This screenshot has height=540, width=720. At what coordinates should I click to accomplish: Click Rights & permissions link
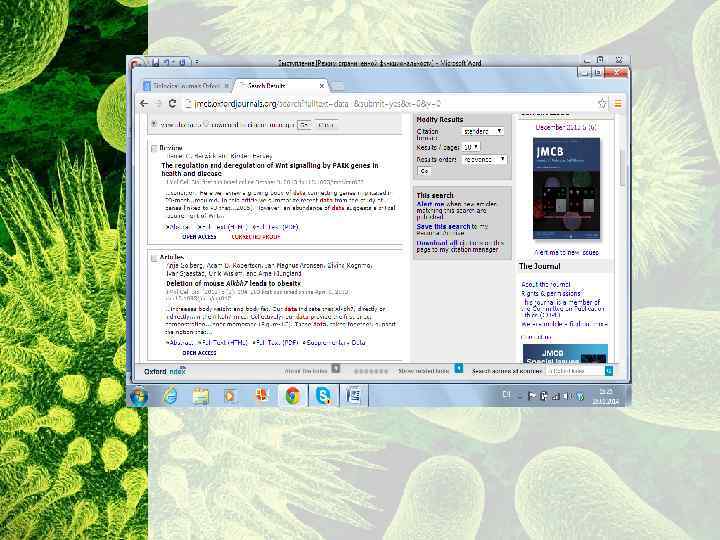click(x=551, y=293)
